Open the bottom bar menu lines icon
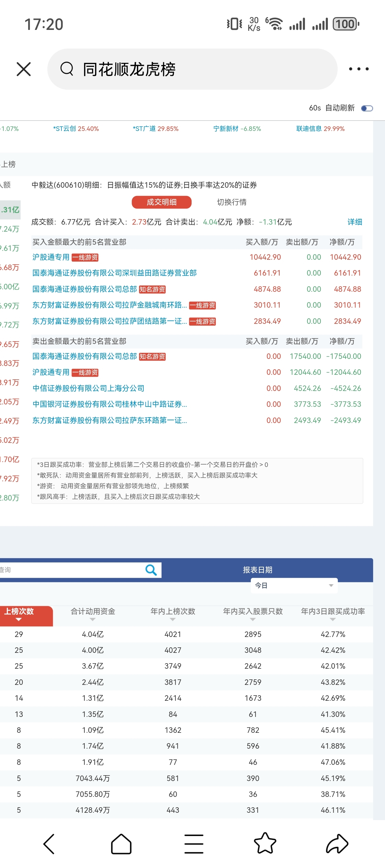 click(x=194, y=844)
